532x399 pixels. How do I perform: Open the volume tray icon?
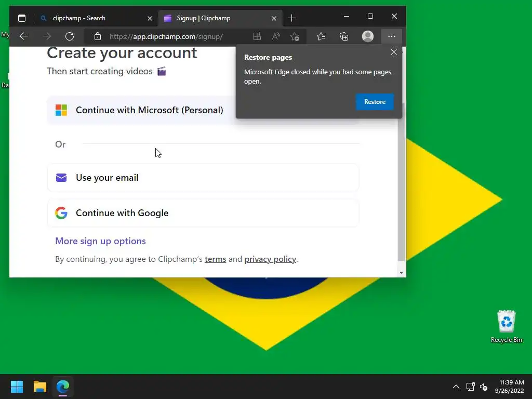[x=484, y=387]
